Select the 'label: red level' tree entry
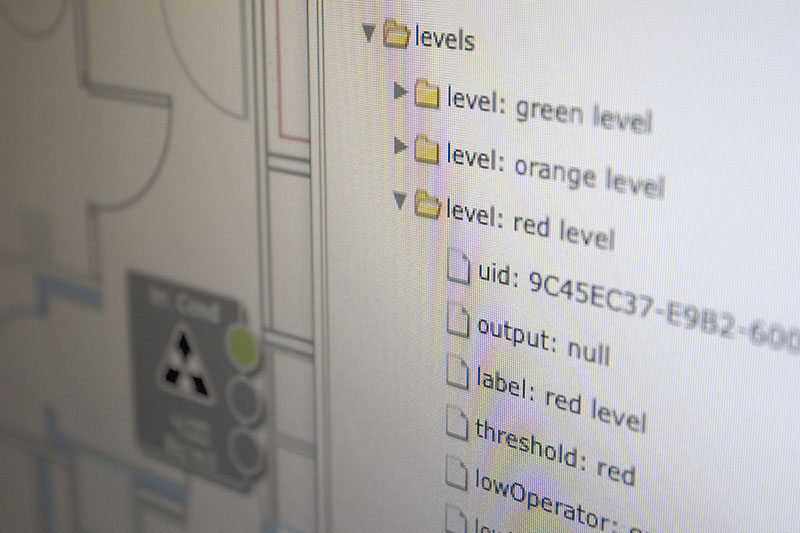 coord(561,397)
